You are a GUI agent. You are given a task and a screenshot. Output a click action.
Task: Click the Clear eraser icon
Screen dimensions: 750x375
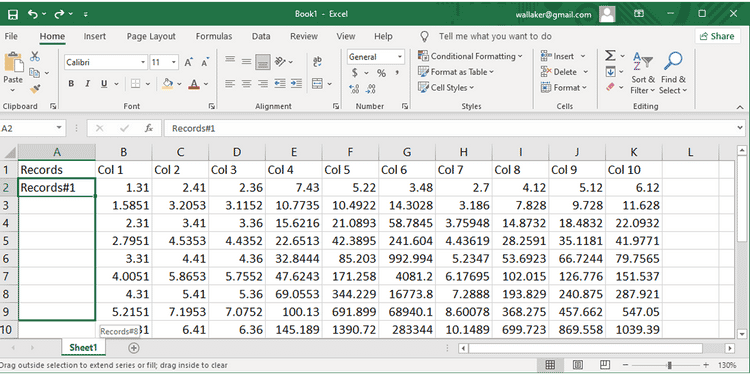point(610,88)
